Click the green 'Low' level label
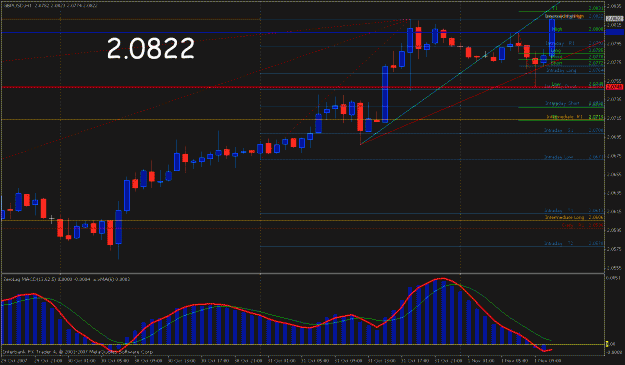This screenshot has width=625, height=365. 556,84
